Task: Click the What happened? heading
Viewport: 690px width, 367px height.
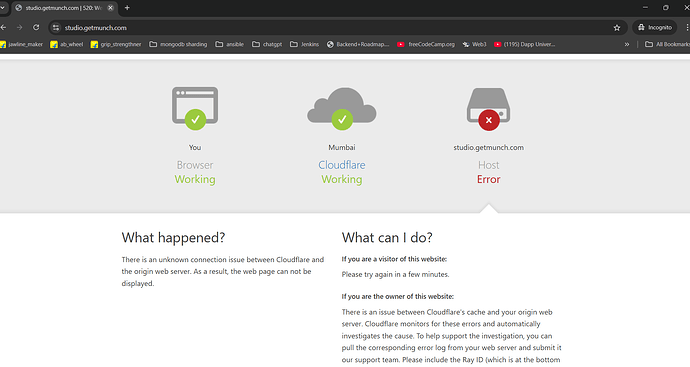Action: click(173, 238)
